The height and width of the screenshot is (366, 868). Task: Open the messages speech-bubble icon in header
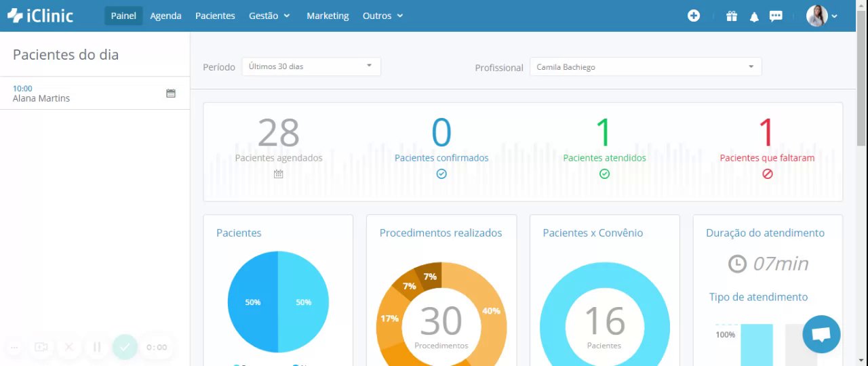click(x=776, y=16)
